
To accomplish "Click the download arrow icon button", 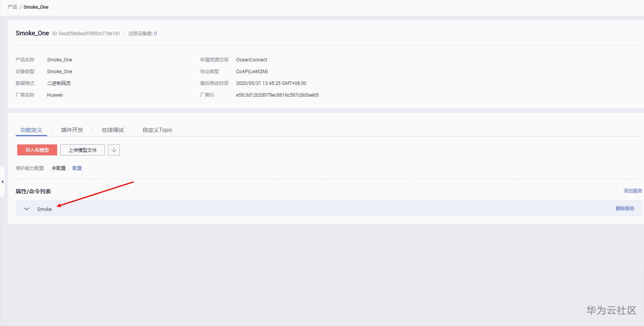I will pyautogui.click(x=114, y=150).
